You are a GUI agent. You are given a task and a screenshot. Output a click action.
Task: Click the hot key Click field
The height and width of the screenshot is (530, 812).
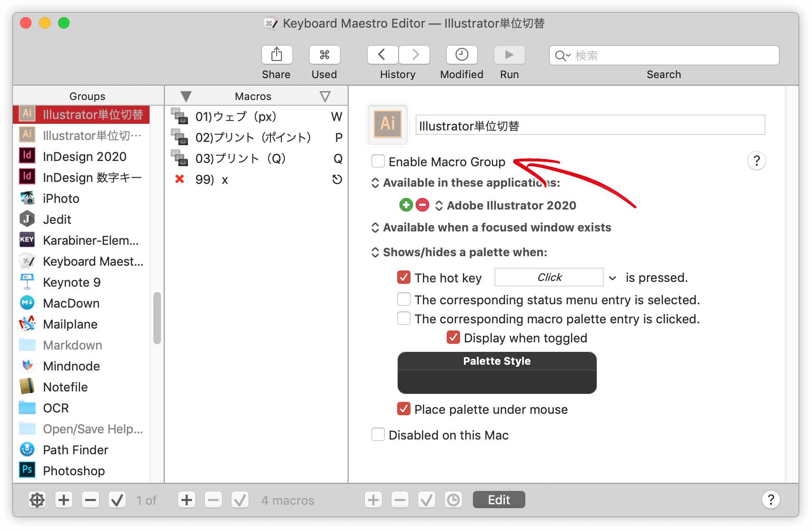(549, 277)
